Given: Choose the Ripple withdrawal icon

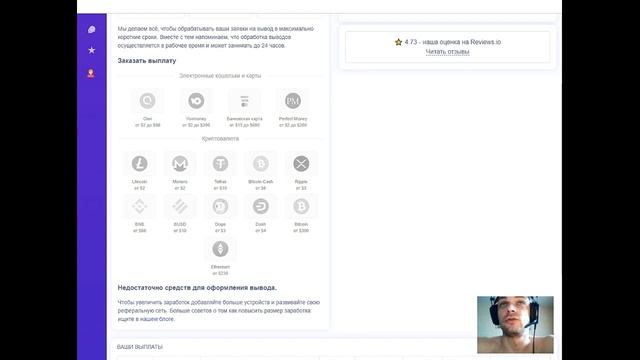Looking at the screenshot, I should pyautogui.click(x=301, y=164).
